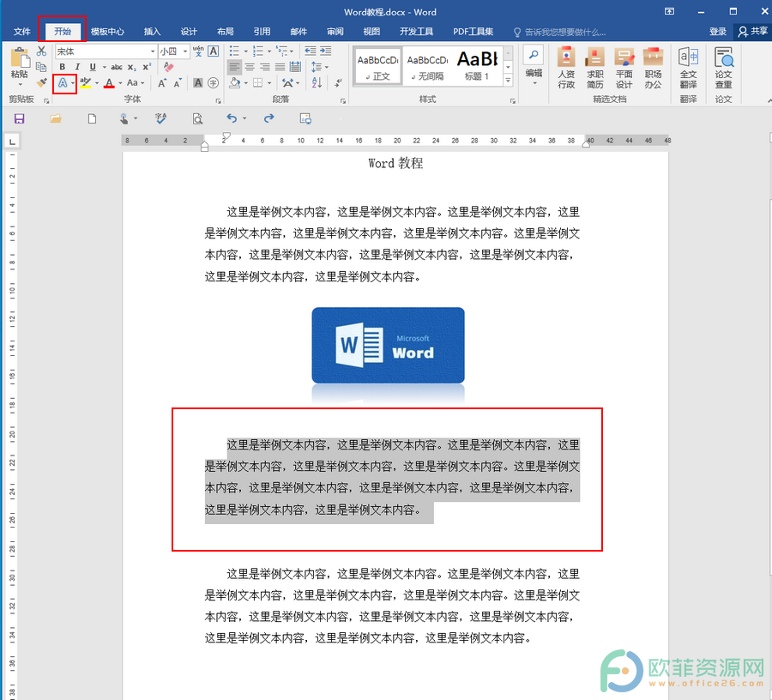Screen dimensions: 772x700
Task: Click the Print Preview icon
Action: 197,118
